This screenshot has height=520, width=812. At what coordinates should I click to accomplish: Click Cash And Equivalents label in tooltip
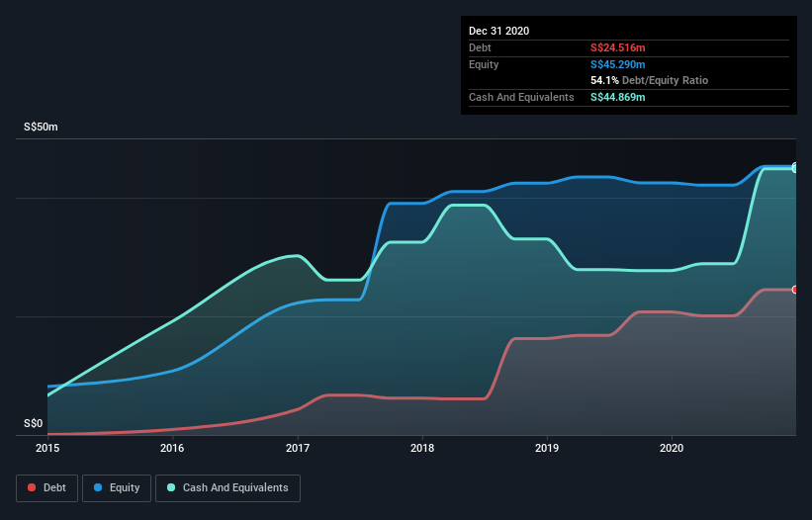[x=521, y=97]
